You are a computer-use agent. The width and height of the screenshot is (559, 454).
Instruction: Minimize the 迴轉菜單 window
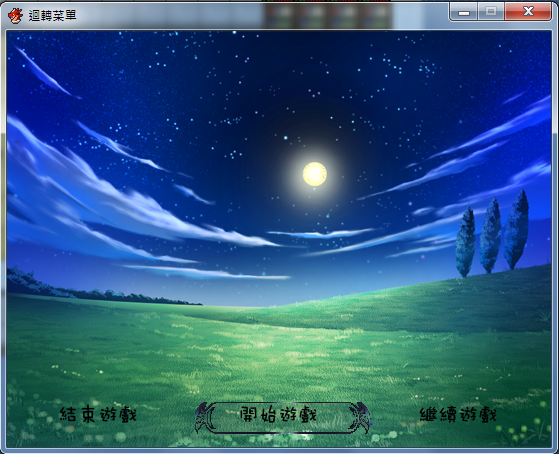[464, 11]
